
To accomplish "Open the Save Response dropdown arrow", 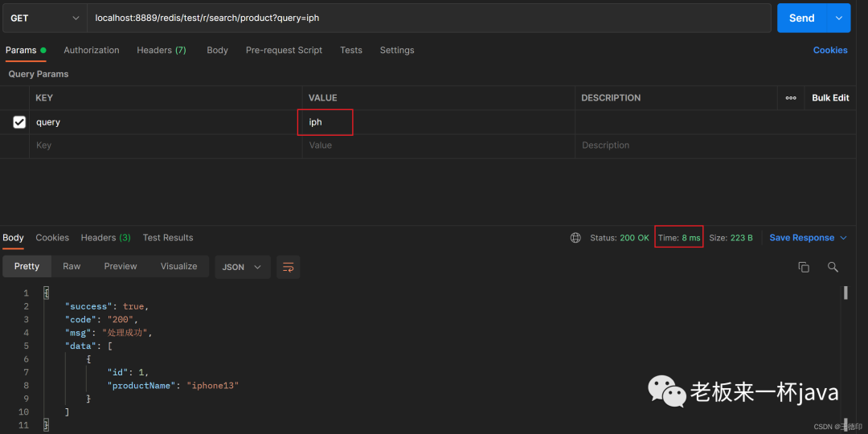I will click(x=844, y=237).
